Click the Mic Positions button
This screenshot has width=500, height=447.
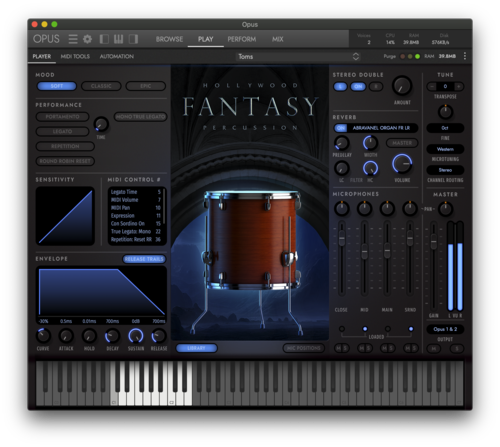303,348
